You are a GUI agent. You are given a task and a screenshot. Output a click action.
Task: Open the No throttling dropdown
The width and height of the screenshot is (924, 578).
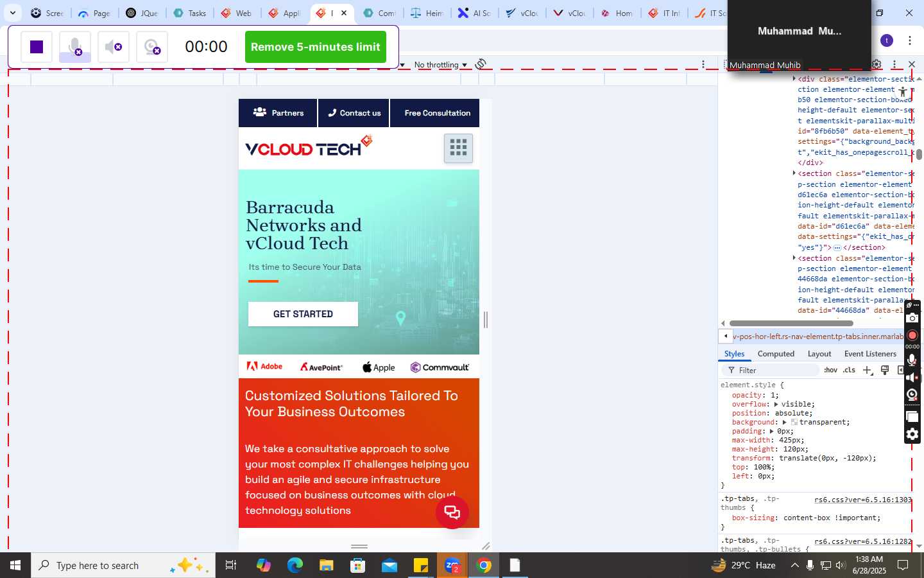click(440, 65)
